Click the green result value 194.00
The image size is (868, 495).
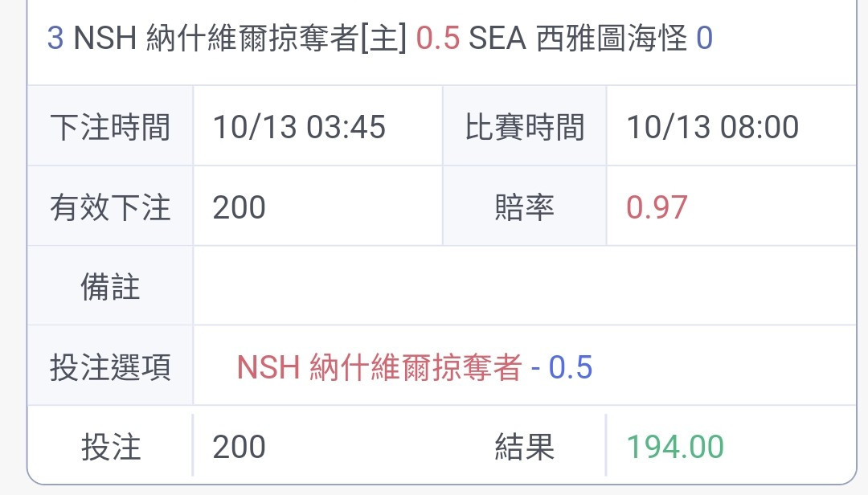point(675,447)
